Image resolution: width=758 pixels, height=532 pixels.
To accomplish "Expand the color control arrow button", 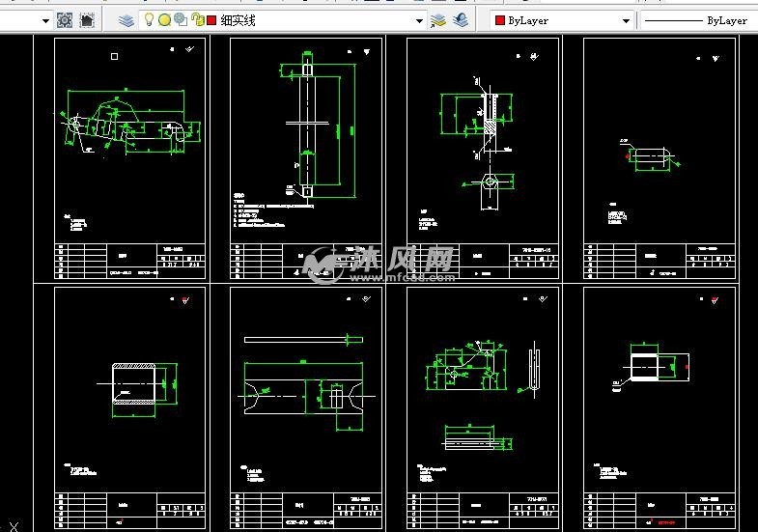I will (626, 21).
